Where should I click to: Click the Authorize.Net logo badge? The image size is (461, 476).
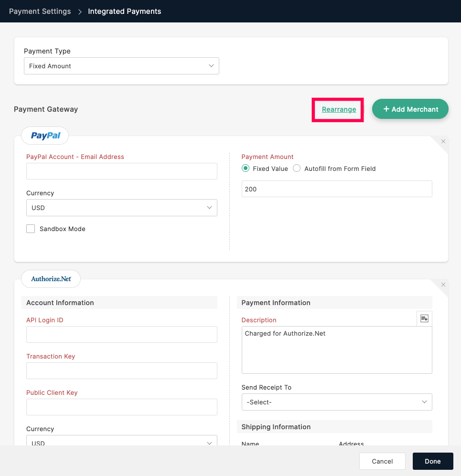tap(51, 279)
